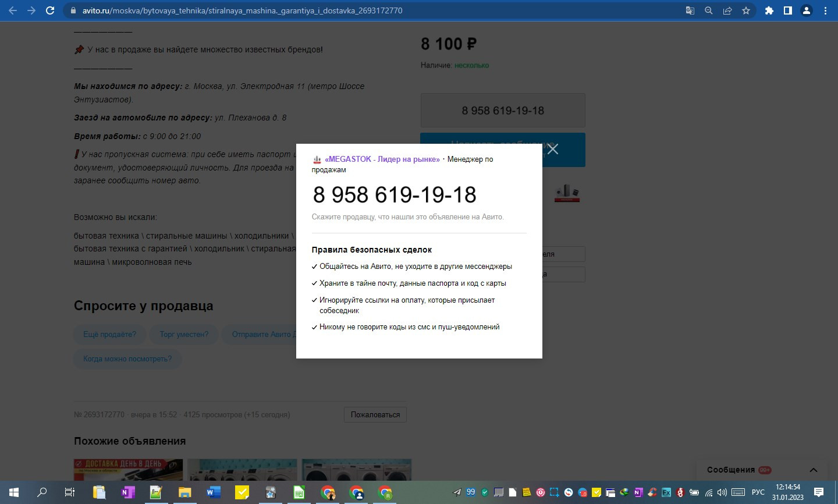Click phone number 8 958 619-19-18 in popup

(395, 195)
